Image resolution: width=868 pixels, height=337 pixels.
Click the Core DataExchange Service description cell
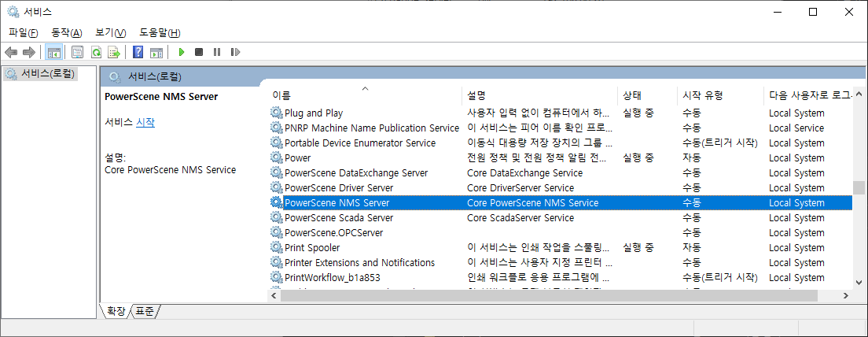point(524,173)
